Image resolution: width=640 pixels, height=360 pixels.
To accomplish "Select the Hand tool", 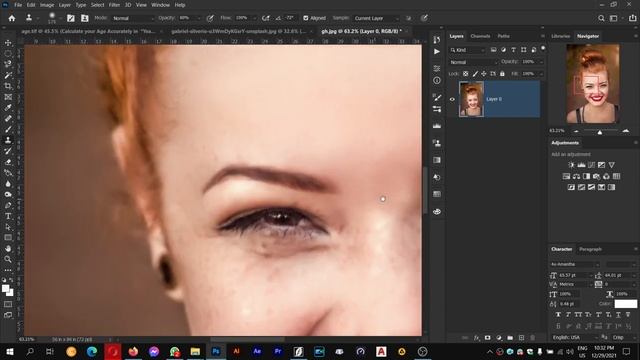I will click(8, 249).
